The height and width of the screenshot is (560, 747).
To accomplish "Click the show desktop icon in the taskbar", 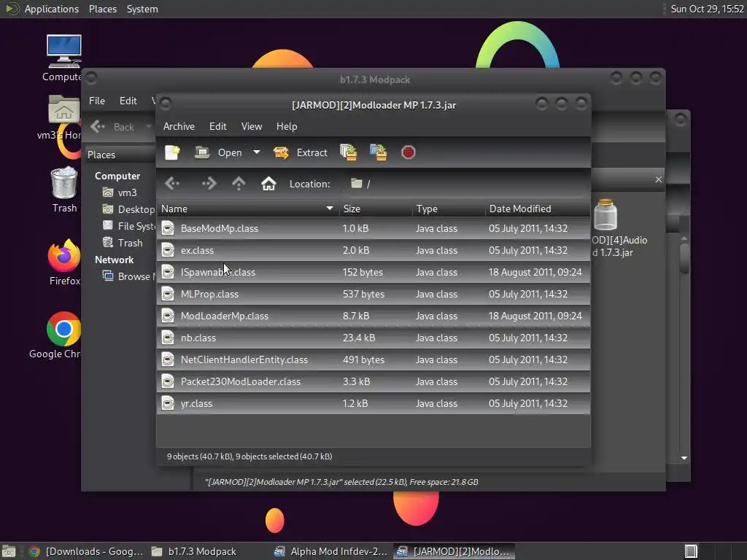I will [9, 551].
